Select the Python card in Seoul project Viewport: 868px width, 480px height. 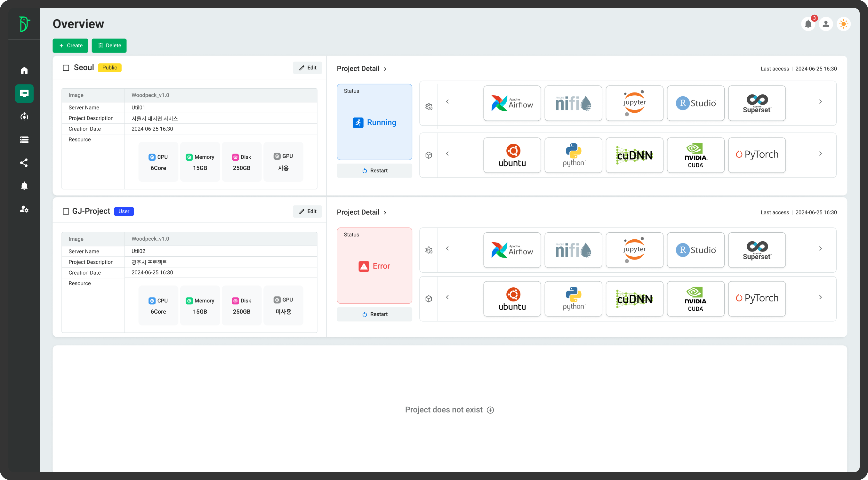click(x=573, y=155)
